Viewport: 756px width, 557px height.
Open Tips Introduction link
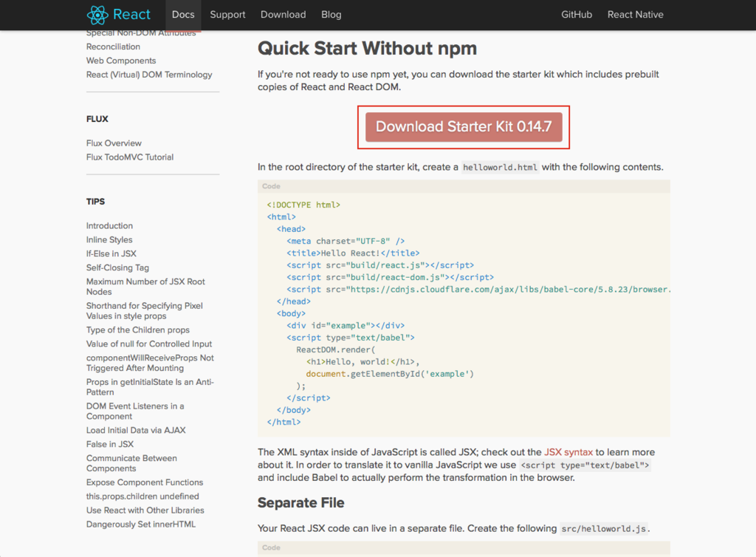109,226
